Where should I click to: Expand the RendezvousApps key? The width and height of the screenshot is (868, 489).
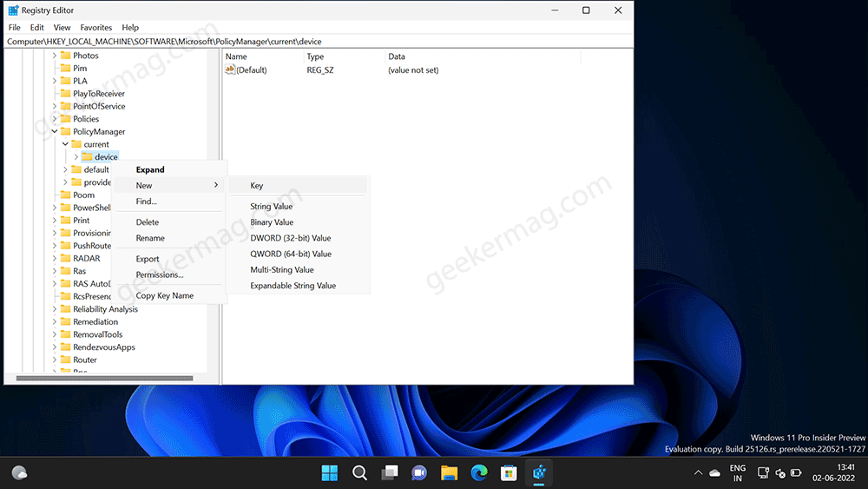pyautogui.click(x=54, y=347)
